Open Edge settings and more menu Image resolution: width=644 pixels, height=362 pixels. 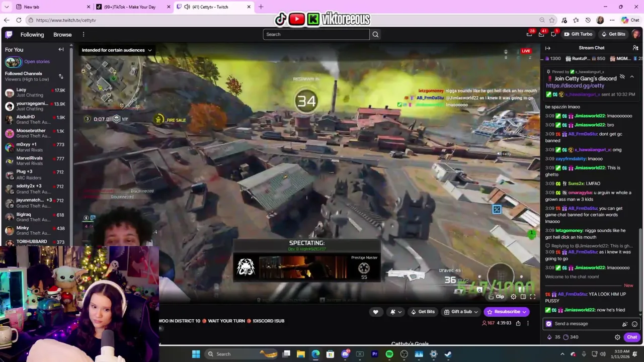pos(612,20)
